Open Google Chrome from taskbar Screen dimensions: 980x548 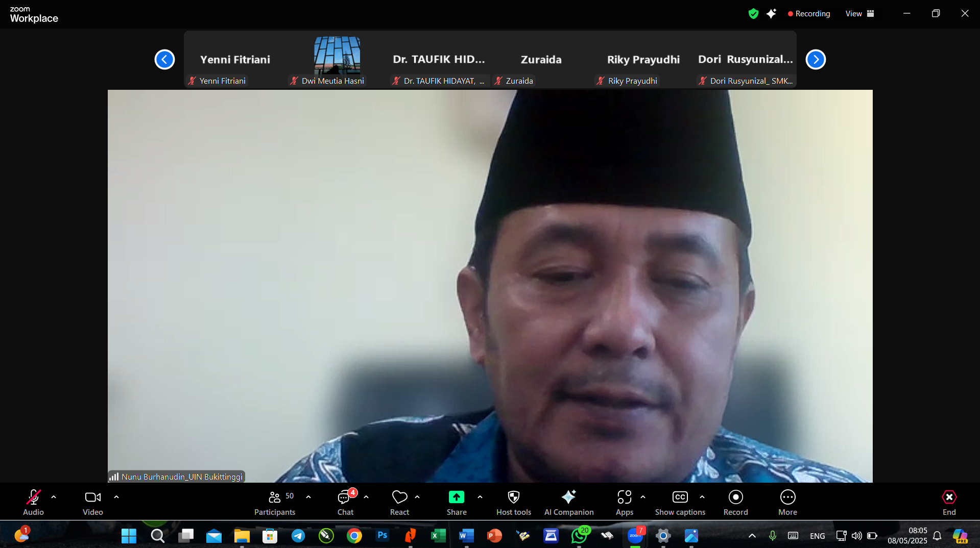(354, 536)
